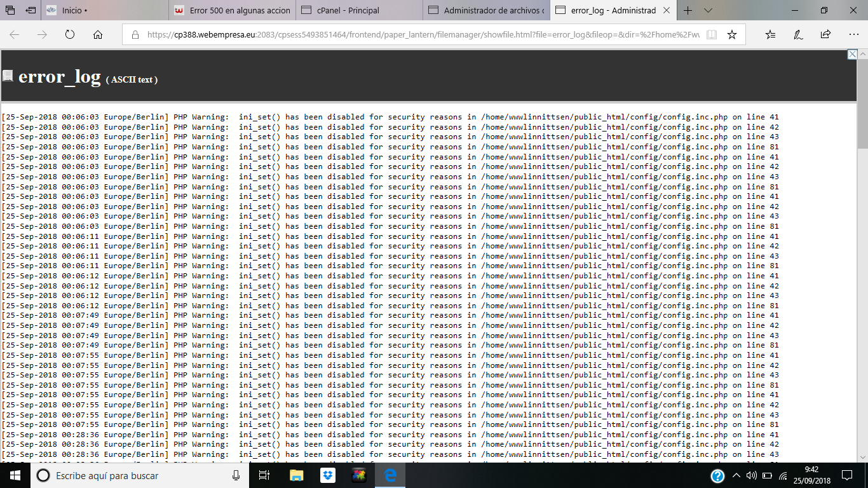Screen dimensions: 868x488
Task: Select the error_log - Administrad tab
Action: [x=614, y=10]
